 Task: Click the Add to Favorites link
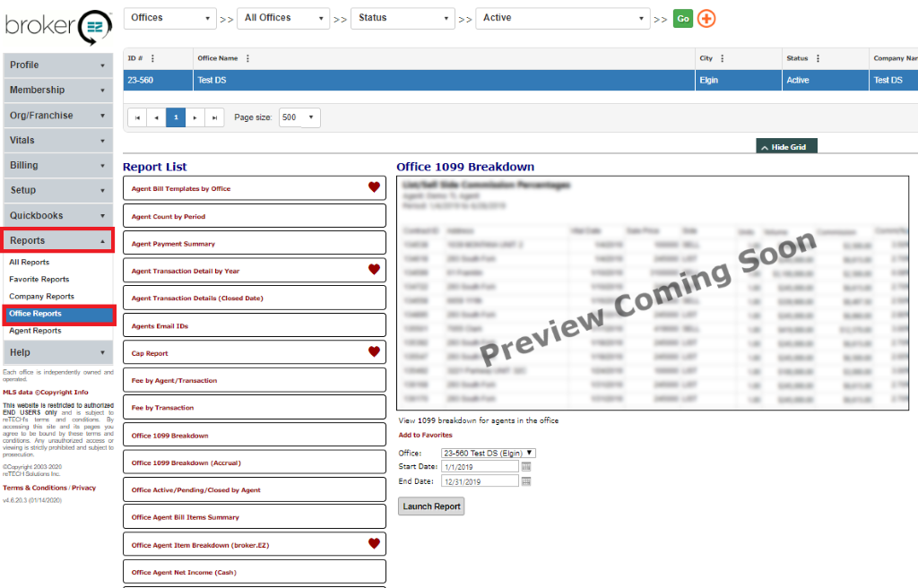click(x=426, y=436)
